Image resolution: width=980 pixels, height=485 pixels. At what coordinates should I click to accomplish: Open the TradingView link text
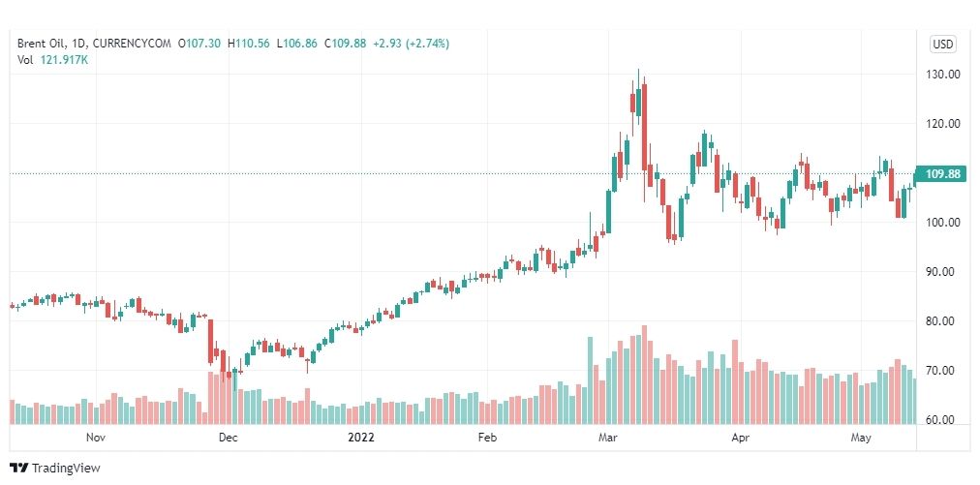click(66, 468)
